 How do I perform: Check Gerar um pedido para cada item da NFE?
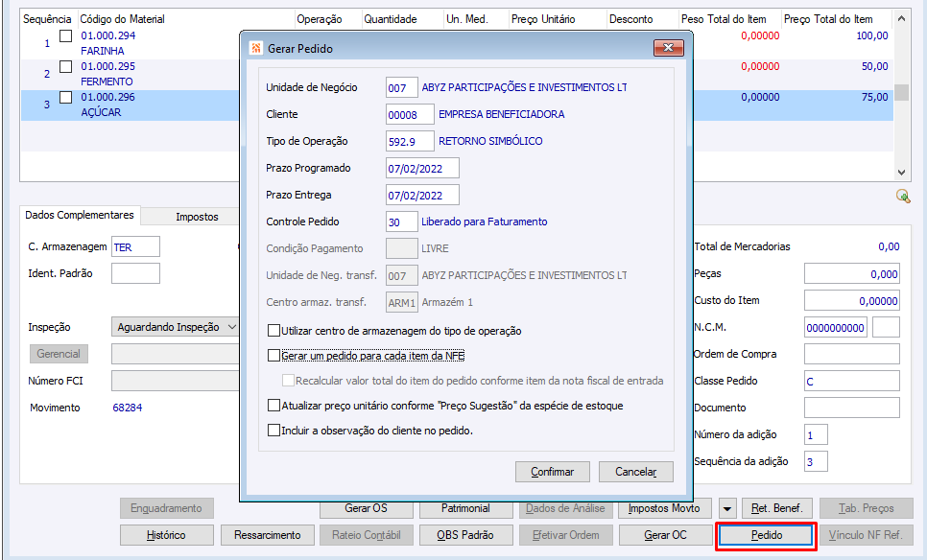pyautogui.click(x=273, y=355)
